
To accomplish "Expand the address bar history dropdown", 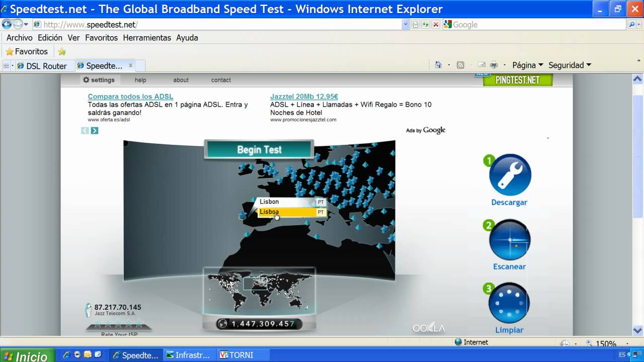I will coord(406,24).
